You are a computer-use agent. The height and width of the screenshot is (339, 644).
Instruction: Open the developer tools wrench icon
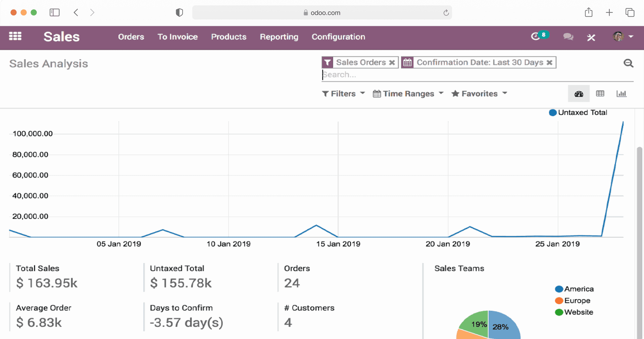coord(591,37)
